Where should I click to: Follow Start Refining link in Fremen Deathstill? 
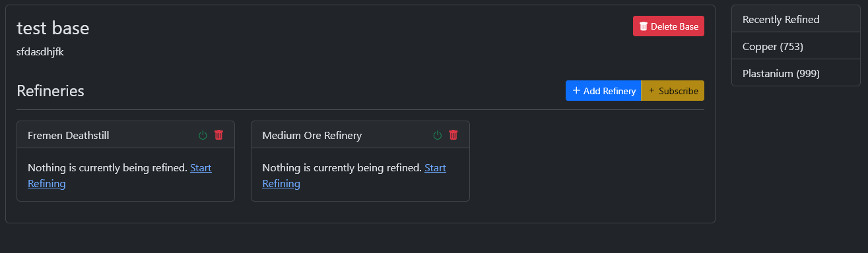coord(119,176)
